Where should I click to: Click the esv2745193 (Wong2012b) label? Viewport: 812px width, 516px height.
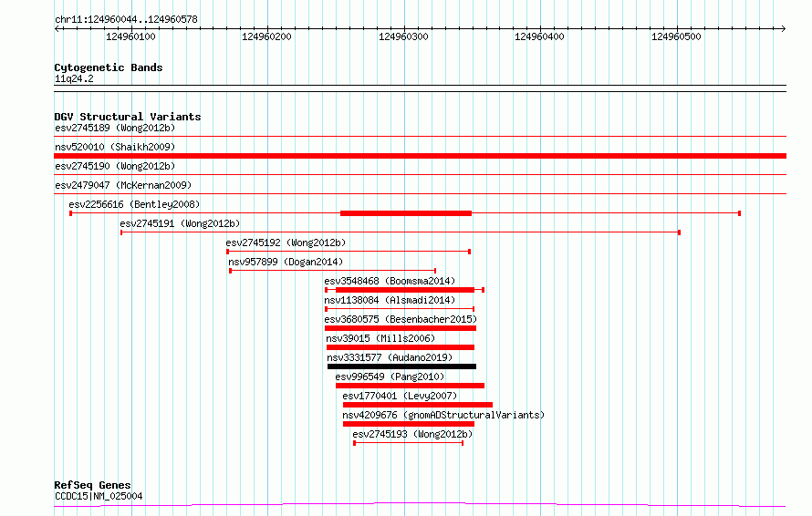(x=412, y=434)
